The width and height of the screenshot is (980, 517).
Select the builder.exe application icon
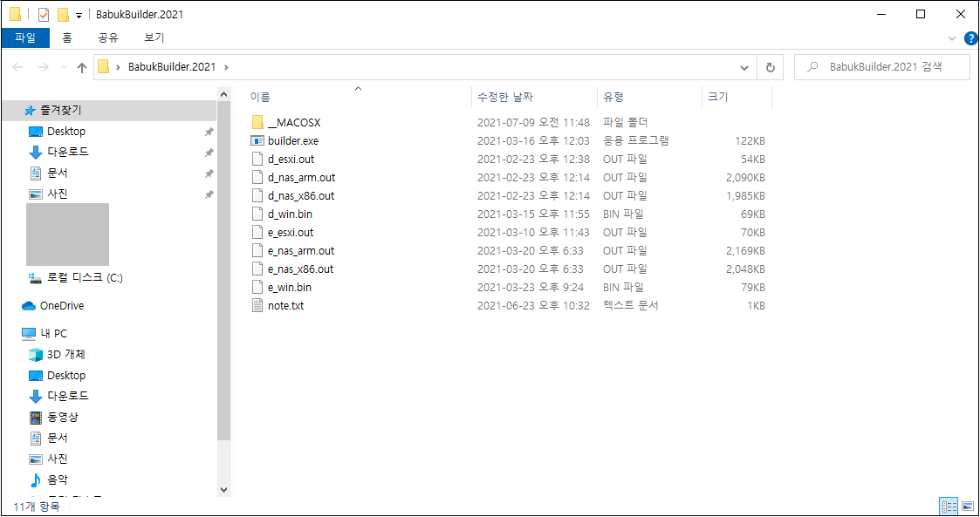point(257,140)
